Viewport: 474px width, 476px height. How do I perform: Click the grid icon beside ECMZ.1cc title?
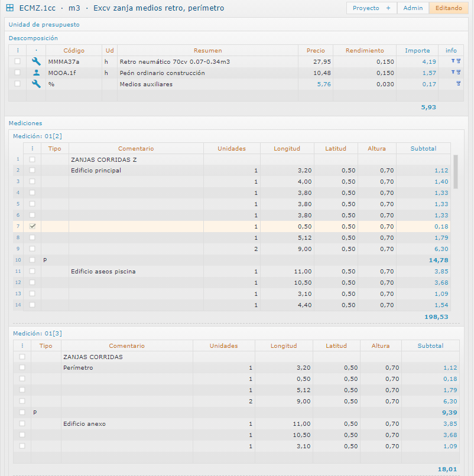(x=10, y=8)
